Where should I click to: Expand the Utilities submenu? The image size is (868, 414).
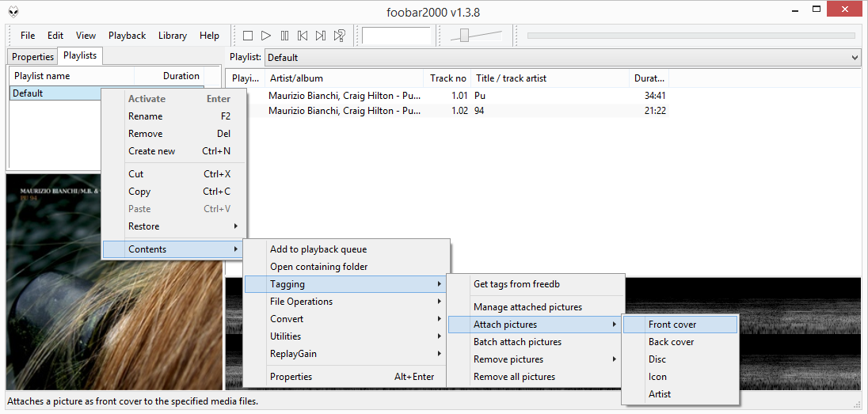click(347, 336)
